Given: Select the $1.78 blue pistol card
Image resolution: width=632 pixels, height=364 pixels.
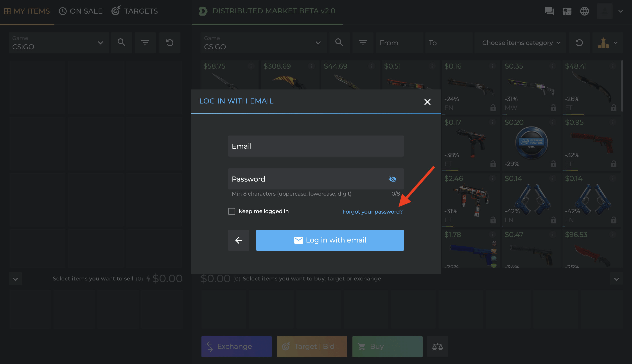Looking at the screenshot, I should [471, 248].
